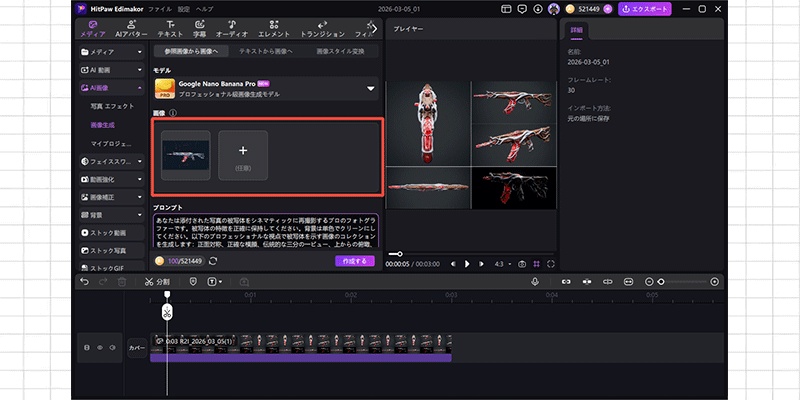The width and height of the screenshot is (800, 400).
Task: Click the purple add coins button
Action: [x=607, y=9]
